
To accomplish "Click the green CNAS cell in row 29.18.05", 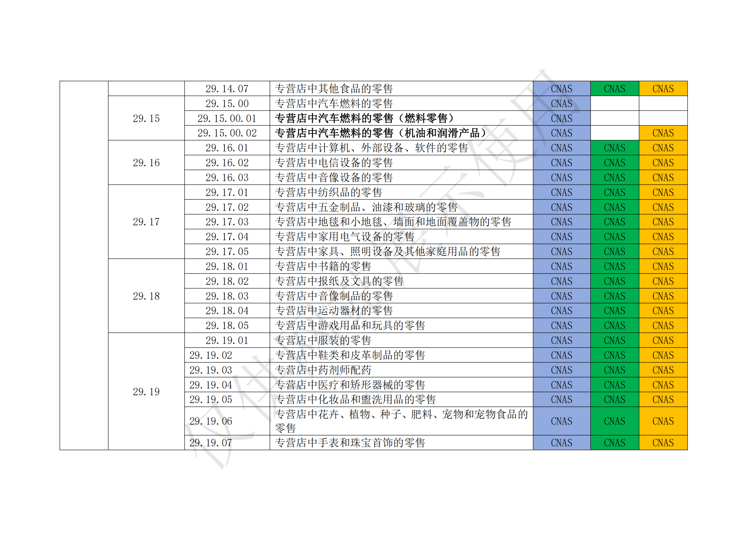I will pyautogui.click(x=615, y=325).
